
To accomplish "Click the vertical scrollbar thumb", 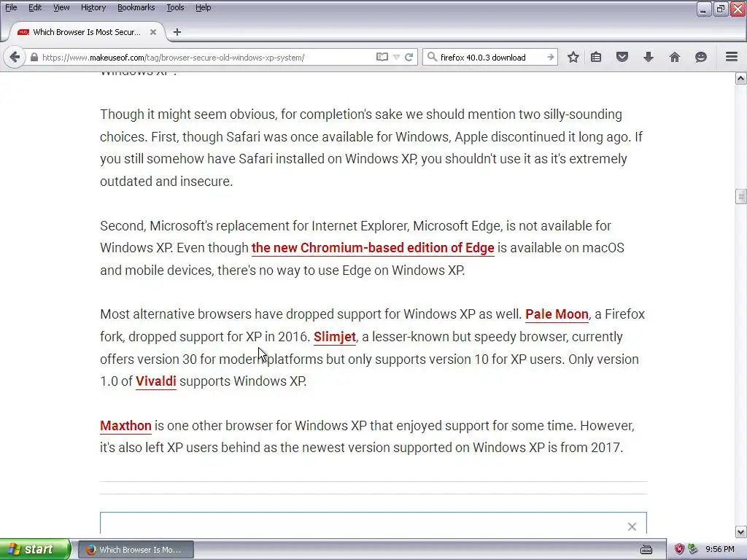I will click(741, 196).
